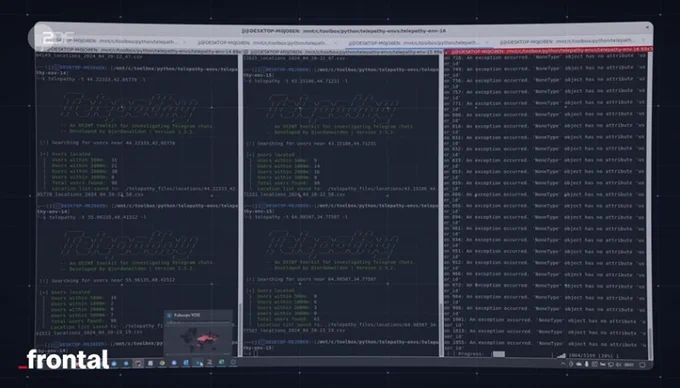
Task: Close the third terminal tab
Action: [x=487, y=42]
